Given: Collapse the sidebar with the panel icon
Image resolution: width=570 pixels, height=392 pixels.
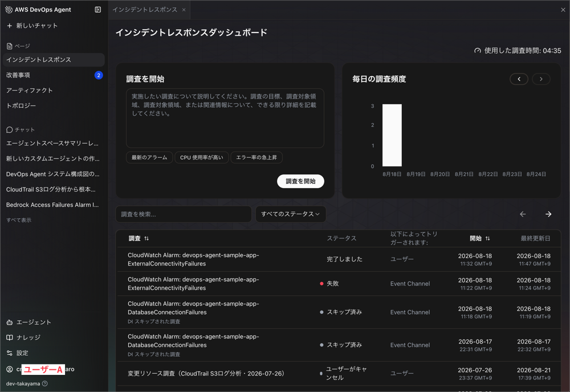Looking at the screenshot, I should pyautogui.click(x=98, y=10).
